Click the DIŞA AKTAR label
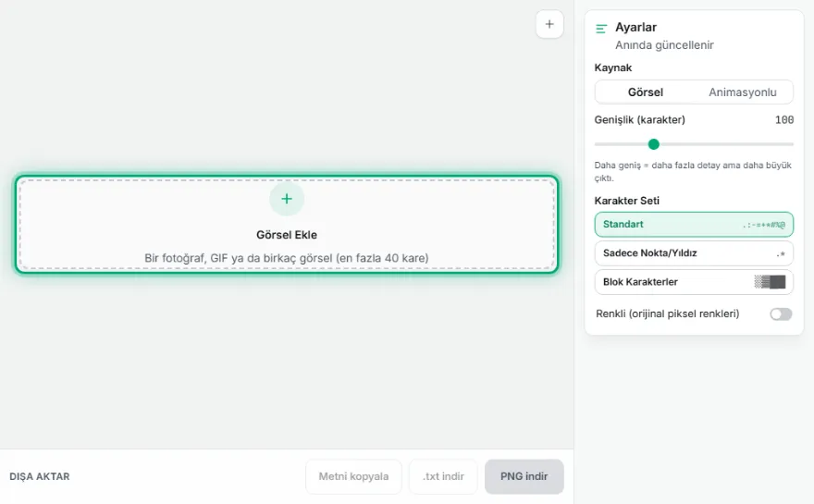 click(x=40, y=476)
